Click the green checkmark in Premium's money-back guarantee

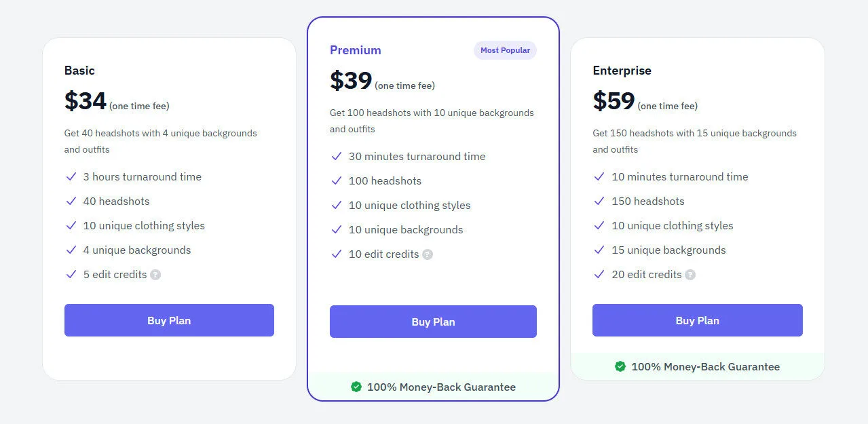[356, 387]
